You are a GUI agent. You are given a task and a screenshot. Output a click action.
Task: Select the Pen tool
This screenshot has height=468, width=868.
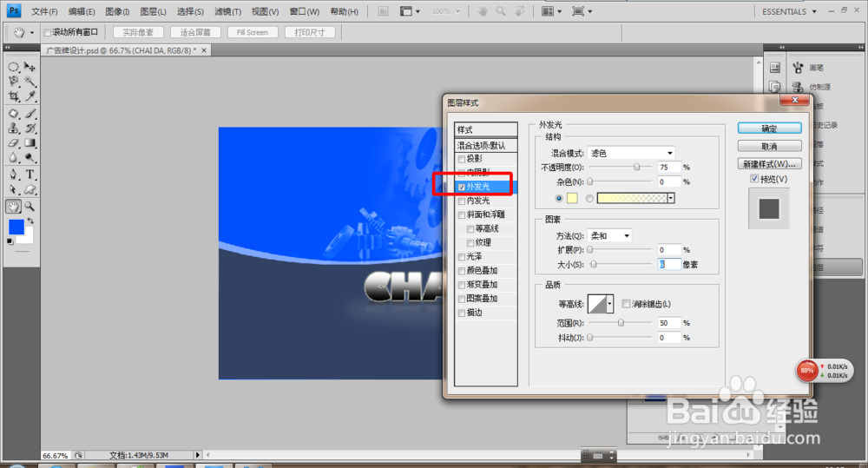click(13, 175)
